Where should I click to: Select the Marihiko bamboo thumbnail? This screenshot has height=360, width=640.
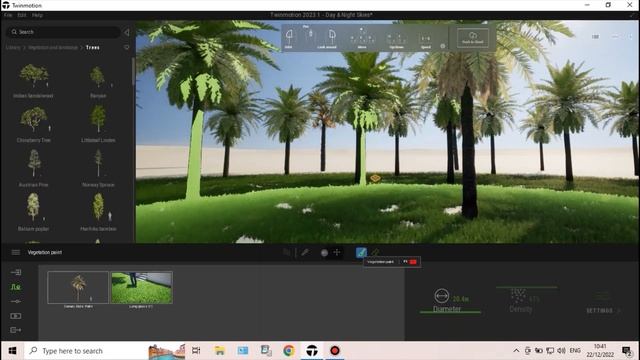coord(98,207)
